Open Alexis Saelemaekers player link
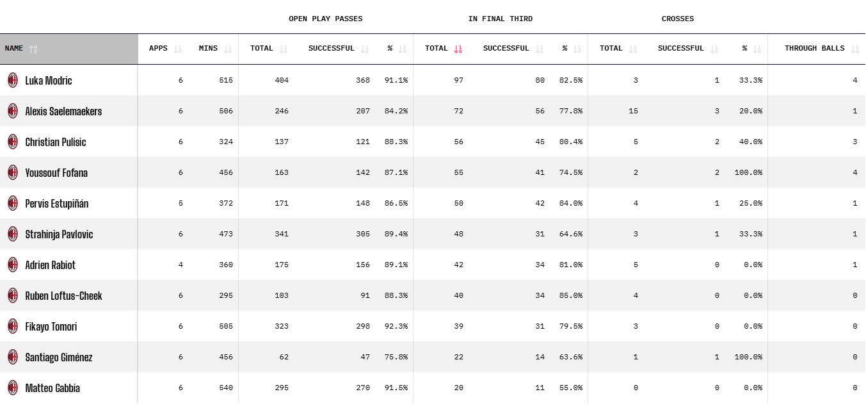 coord(63,111)
